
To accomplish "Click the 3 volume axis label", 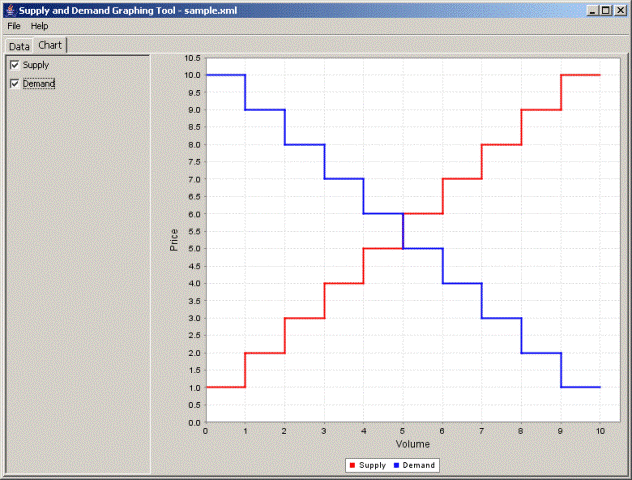I will 324,431.
